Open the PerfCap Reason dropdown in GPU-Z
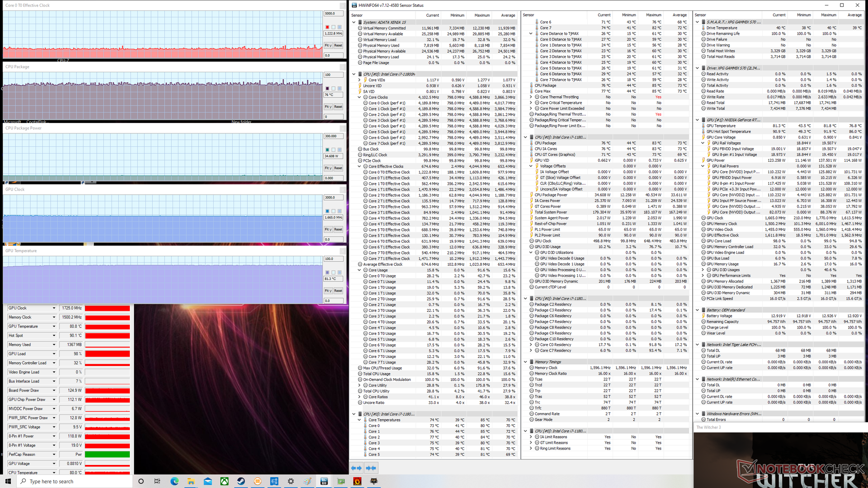 click(54, 455)
